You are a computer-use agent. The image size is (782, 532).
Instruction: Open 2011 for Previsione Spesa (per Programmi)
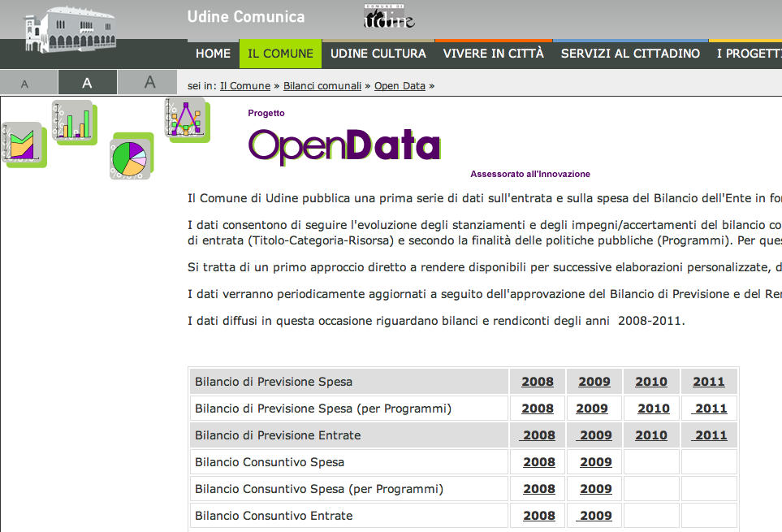pos(709,409)
